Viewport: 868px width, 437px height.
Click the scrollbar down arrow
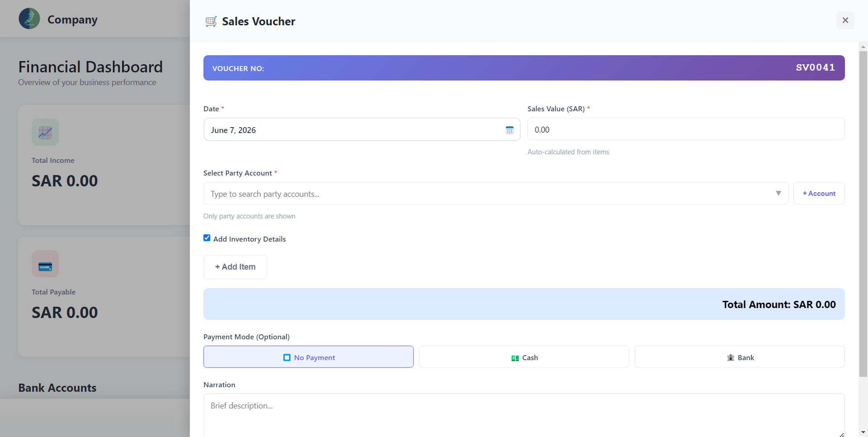click(863, 432)
